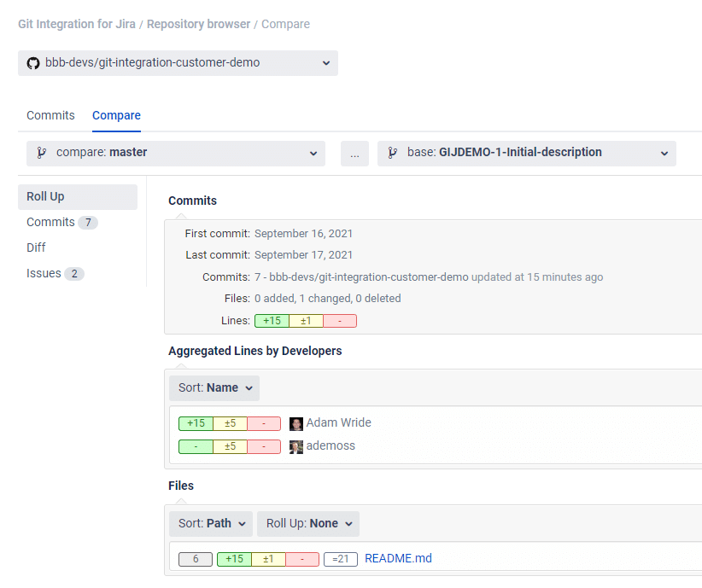The width and height of the screenshot is (702, 588).
Task: Select the Compare tab
Action: pyautogui.click(x=116, y=115)
